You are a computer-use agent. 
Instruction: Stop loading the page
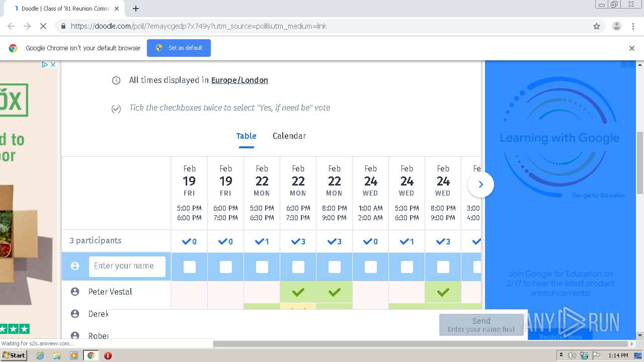pyautogui.click(x=43, y=26)
